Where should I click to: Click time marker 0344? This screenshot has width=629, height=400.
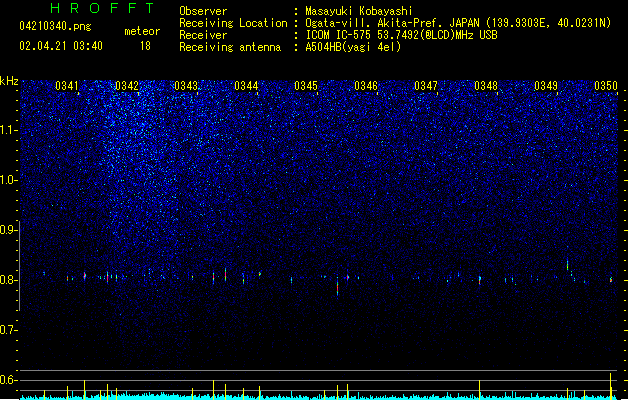click(246, 86)
